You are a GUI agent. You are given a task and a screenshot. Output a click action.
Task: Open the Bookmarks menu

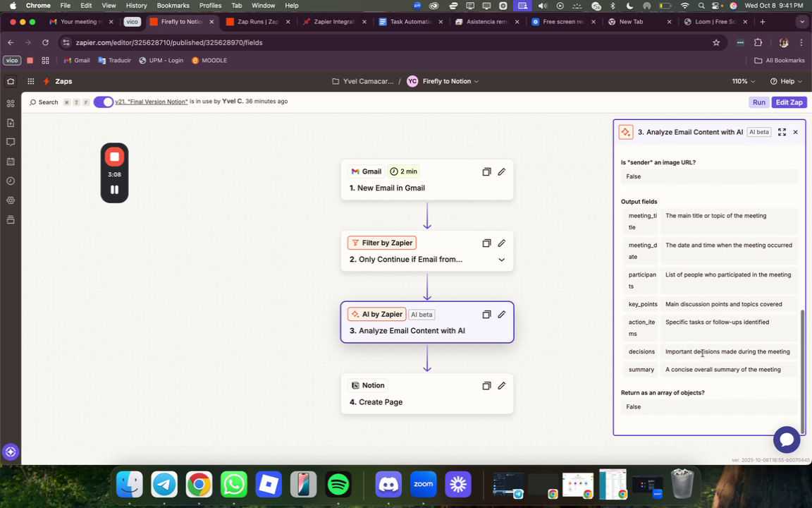tap(173, 6)
